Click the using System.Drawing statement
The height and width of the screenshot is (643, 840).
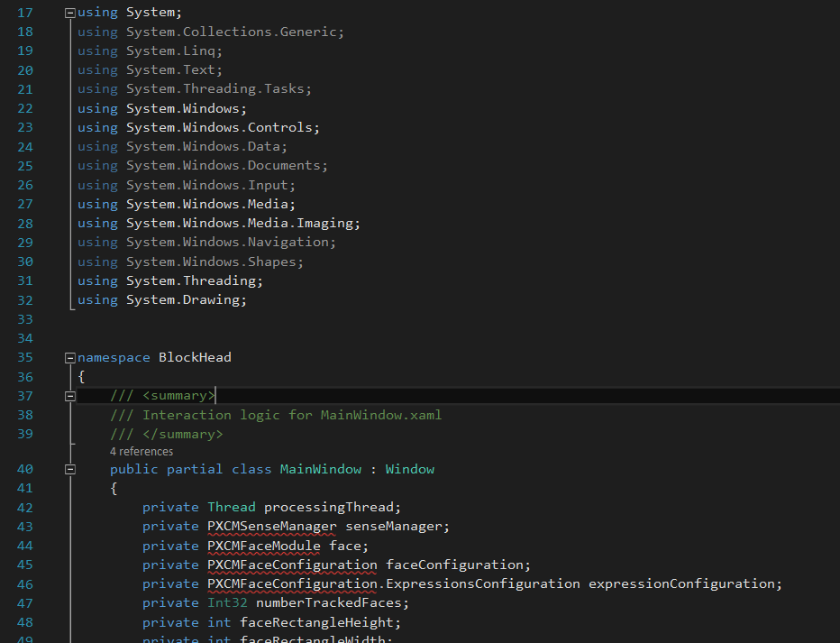click(162, 299)
